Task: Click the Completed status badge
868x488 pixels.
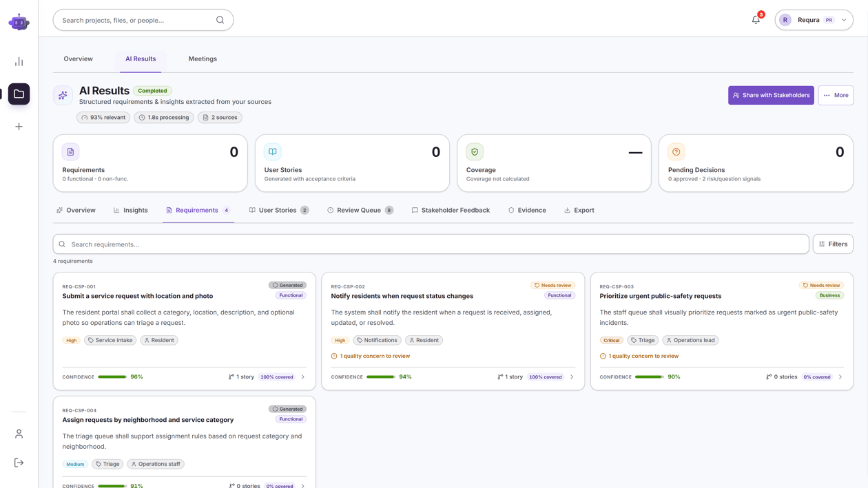Action: [152, 91]
